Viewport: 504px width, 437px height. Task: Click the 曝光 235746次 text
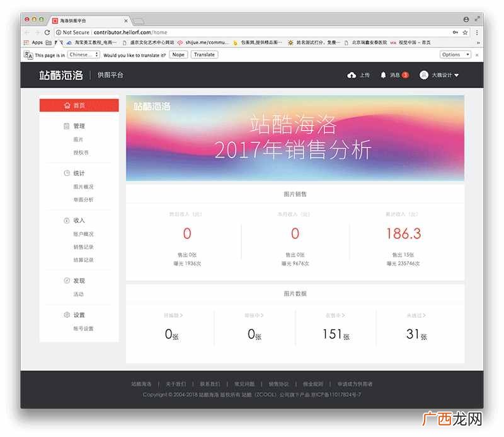click(403, 264)
